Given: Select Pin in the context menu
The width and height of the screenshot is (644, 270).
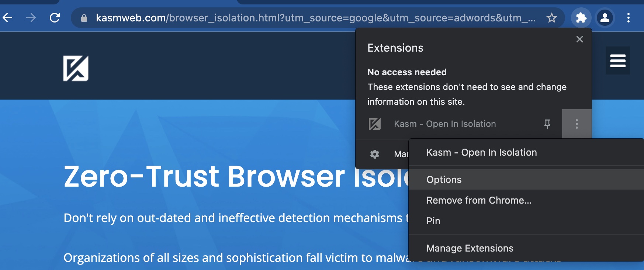Looking at the screenshot, I should (433, 221).
